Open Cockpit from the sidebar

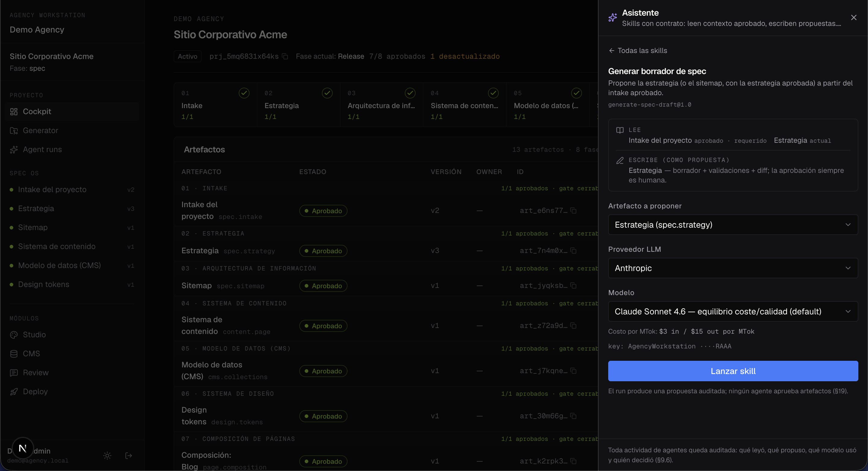coord(72,111)
